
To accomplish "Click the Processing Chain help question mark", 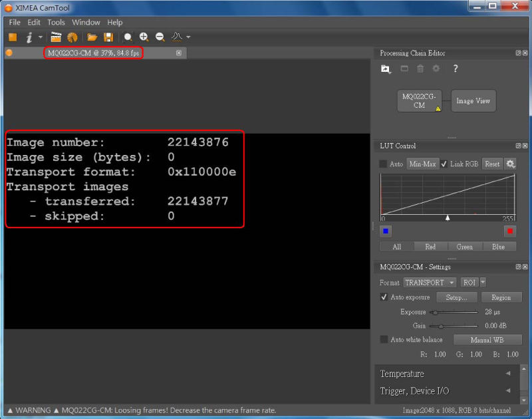I will (455, 69).
